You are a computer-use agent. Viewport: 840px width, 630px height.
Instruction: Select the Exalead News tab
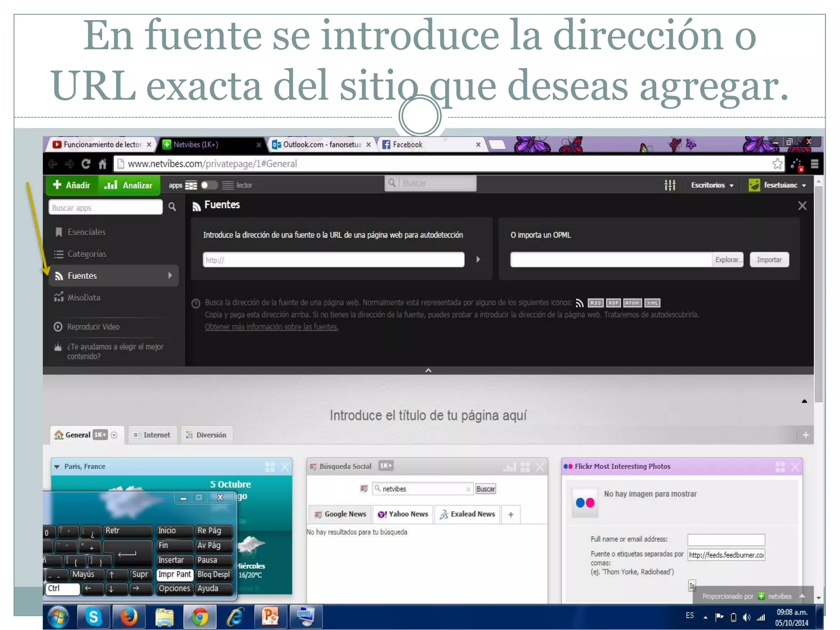coord(467,514)
